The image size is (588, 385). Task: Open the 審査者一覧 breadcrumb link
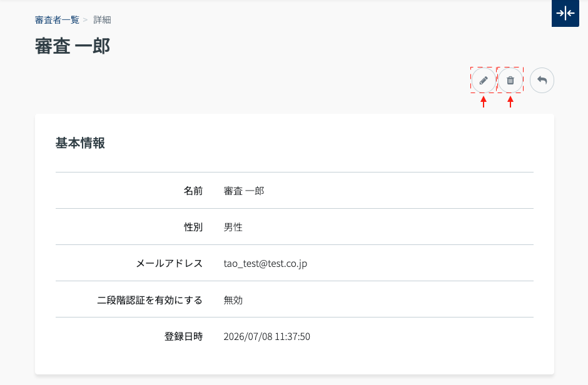(57, 20)
